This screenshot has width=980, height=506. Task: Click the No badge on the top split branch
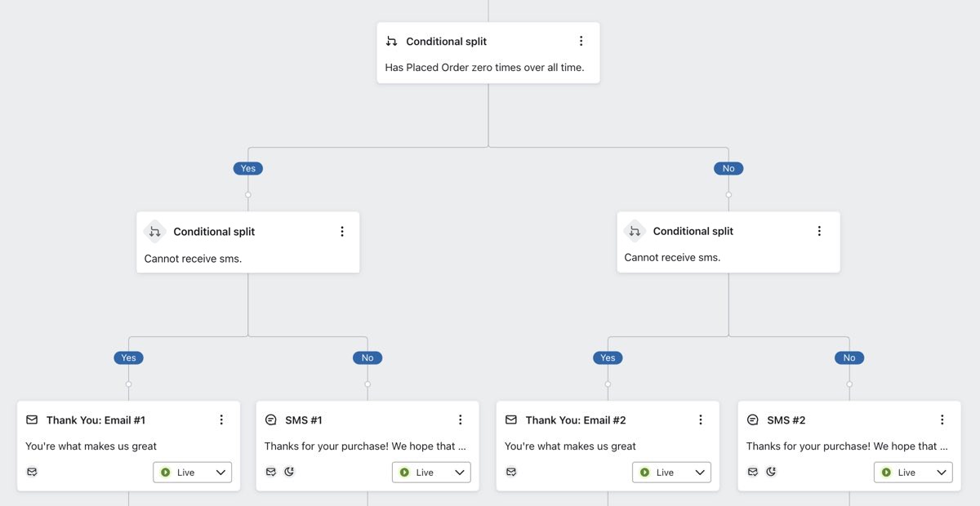[728, 168]
